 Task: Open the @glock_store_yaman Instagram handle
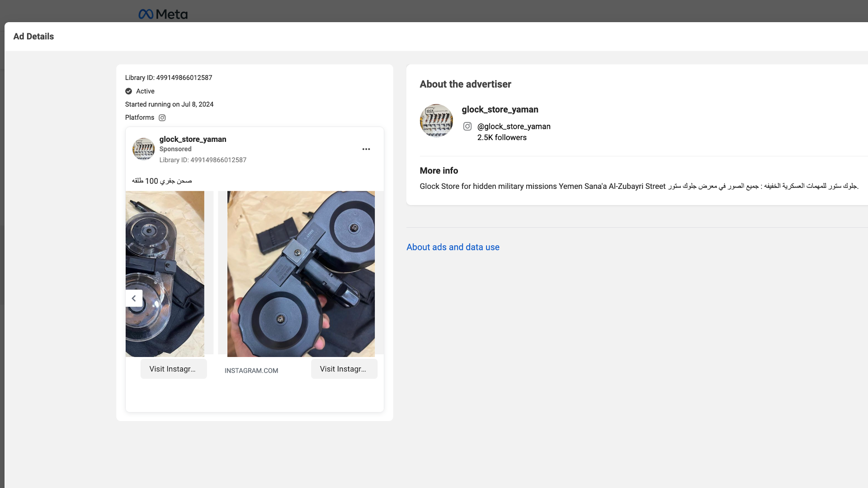[514, 127]
